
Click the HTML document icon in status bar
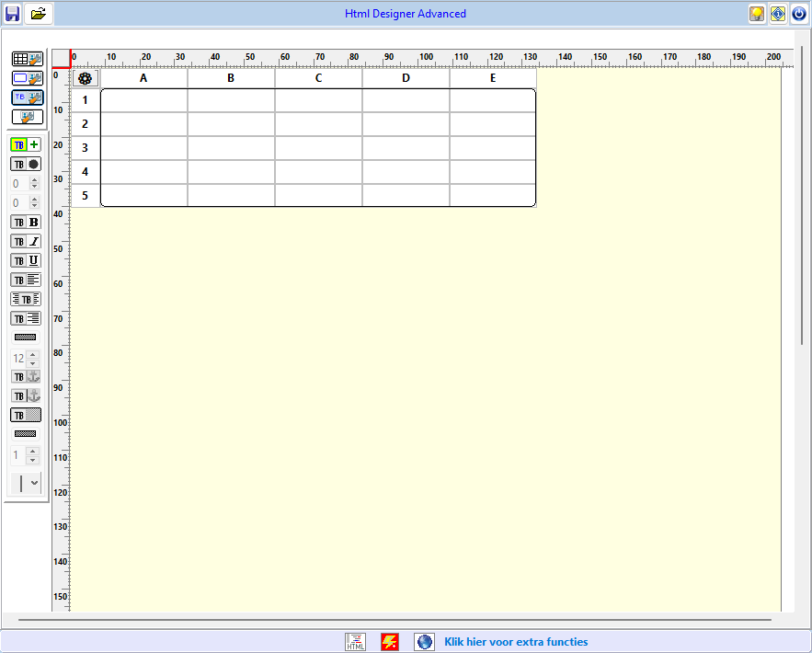(355, 642)
